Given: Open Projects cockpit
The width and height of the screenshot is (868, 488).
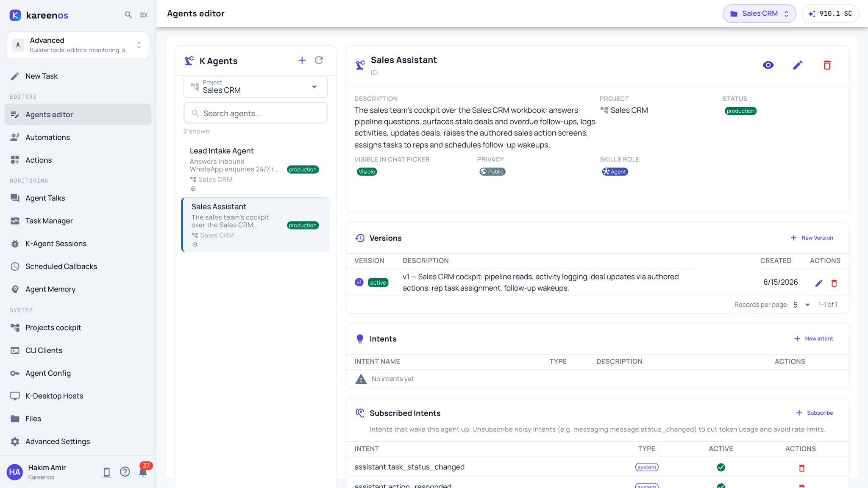Looking at the screenshot, I should pyautogui.click(x=78, y=328).
